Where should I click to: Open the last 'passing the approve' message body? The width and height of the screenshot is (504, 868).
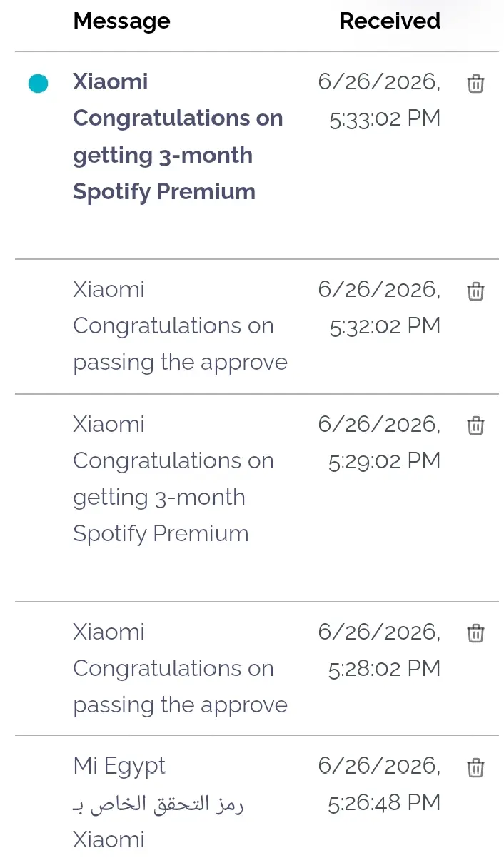pyautogui.click(x=180, y=687)
